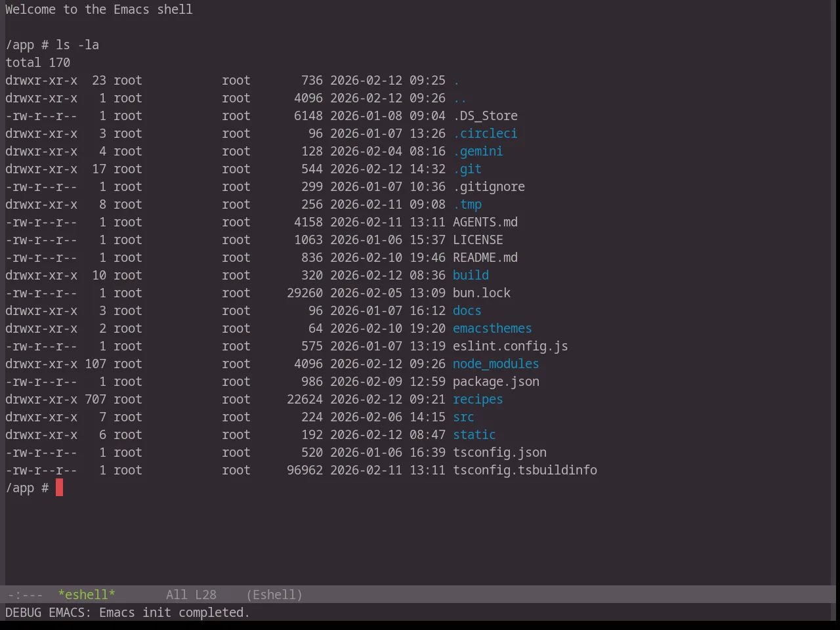
Task: Click the tsconfig.tsbuildinfo file name
Action: (x=525, y=470)
